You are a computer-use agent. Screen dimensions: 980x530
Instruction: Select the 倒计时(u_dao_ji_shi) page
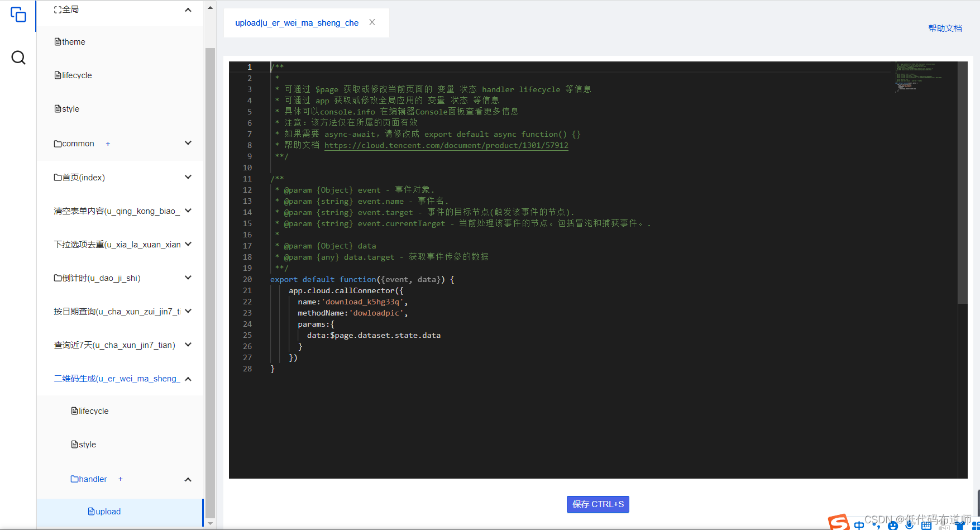tap(97, 278)
